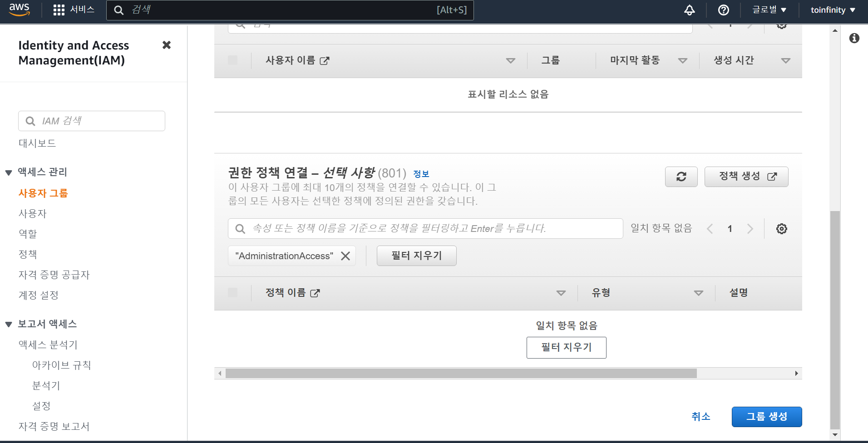Click the 그룹 column header
Screen dimensions: 868x443
(551, 60)
